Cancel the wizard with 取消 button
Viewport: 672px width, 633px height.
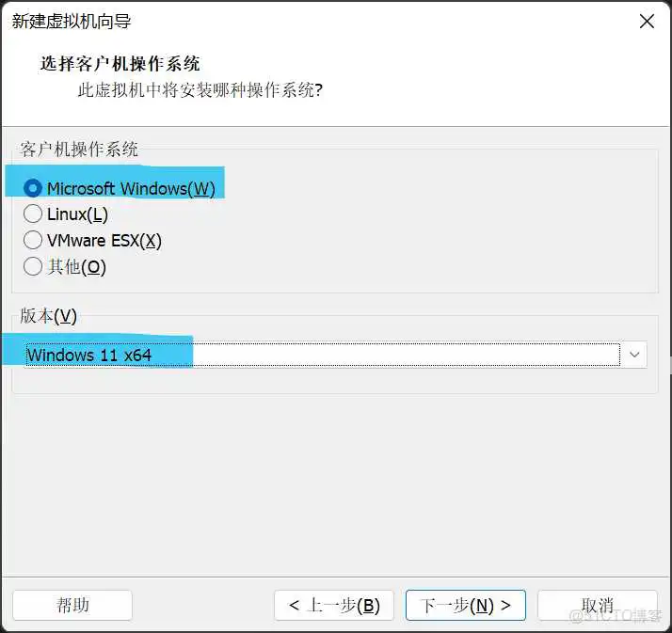(x=598, y=605)
